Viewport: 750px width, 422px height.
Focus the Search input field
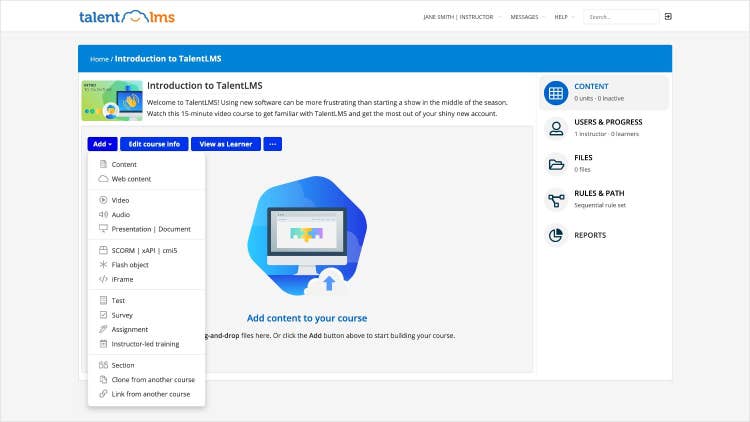[621, 17]
